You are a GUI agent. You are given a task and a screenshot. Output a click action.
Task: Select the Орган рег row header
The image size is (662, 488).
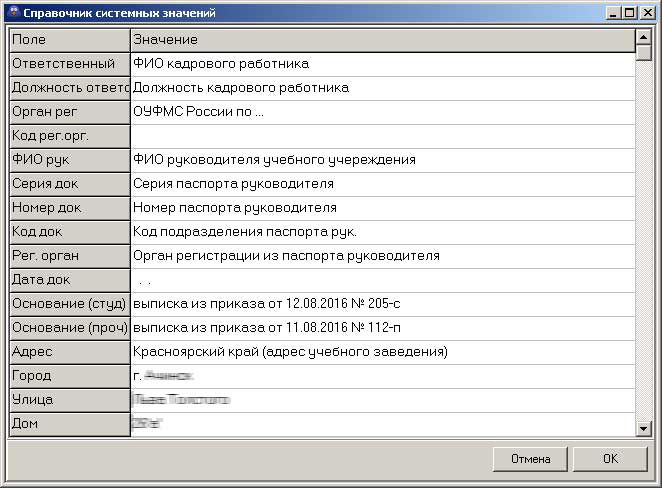pos(70,112)
